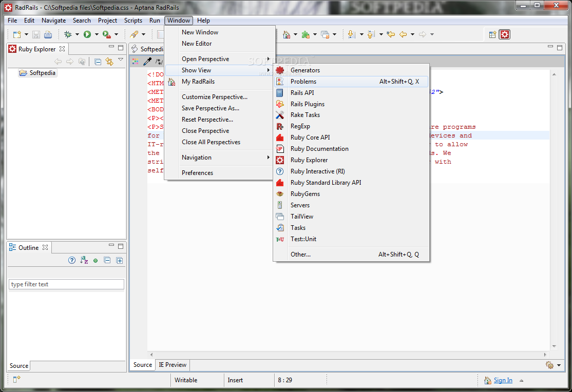Click the Previous Annotation toolbar icon
Image resolution: width=572 pixels, height=392 pixels.
point(371,34)
